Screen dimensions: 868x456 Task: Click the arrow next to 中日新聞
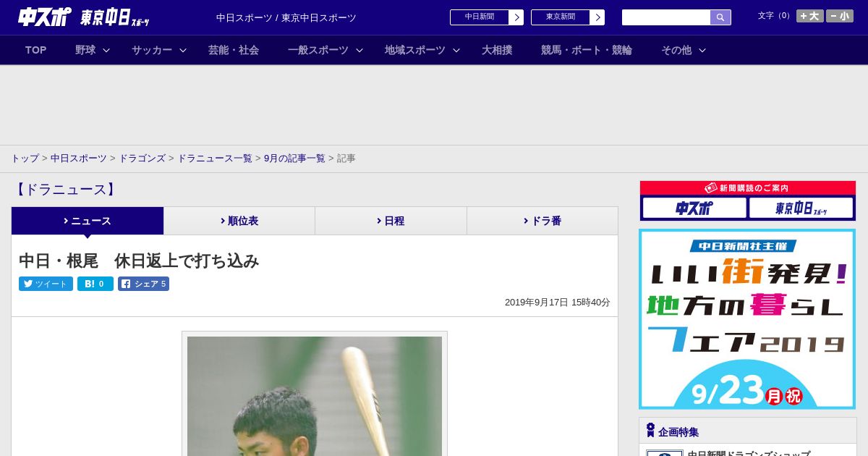click(516, 17)
